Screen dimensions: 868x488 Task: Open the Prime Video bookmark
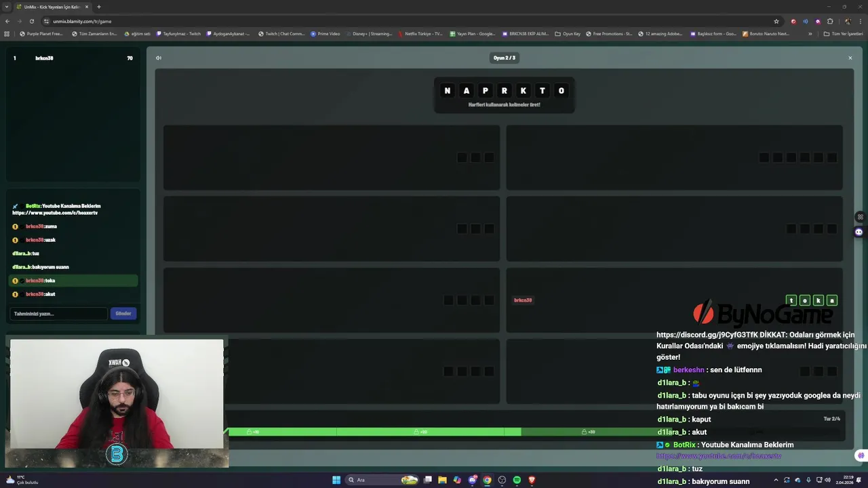coord(325,33)
